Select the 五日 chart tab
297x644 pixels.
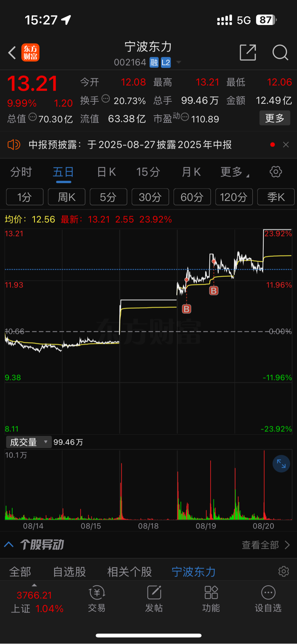click(x=63, y=172)
